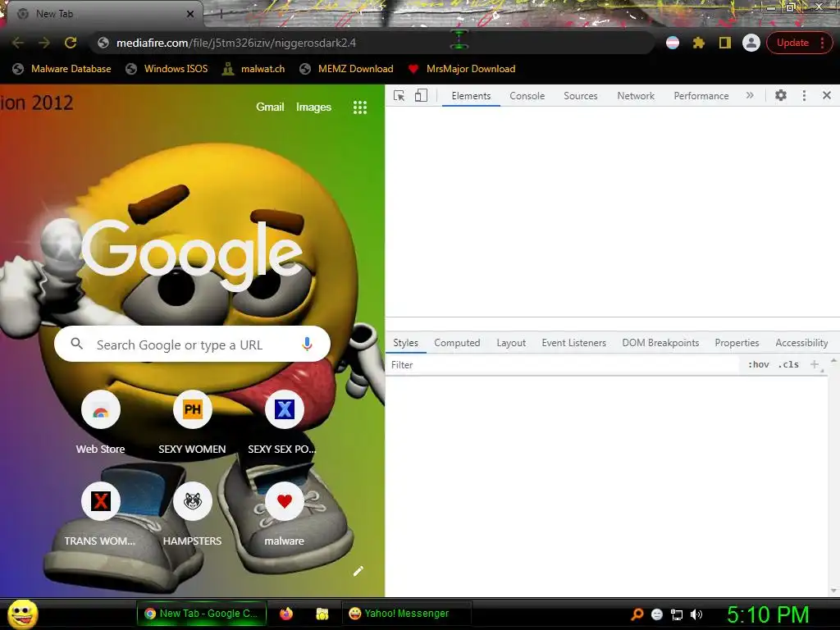
Task: Select the DOM Breakpoints sub-tab
Action: (660, 342)
